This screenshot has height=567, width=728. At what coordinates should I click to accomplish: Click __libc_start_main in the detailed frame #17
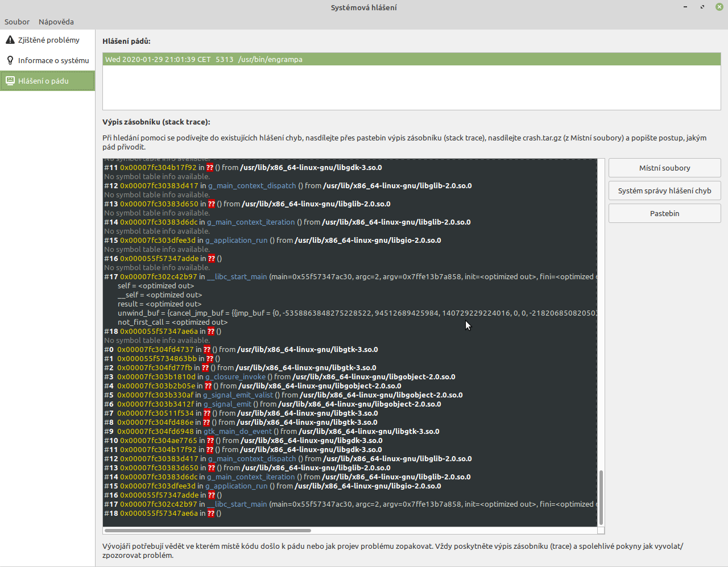click(237, 276)
